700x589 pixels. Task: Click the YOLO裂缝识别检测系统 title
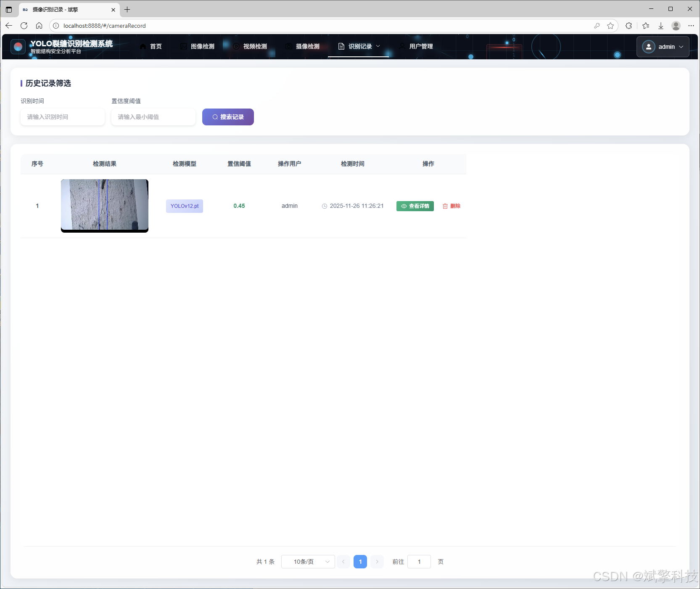(71, 43)
